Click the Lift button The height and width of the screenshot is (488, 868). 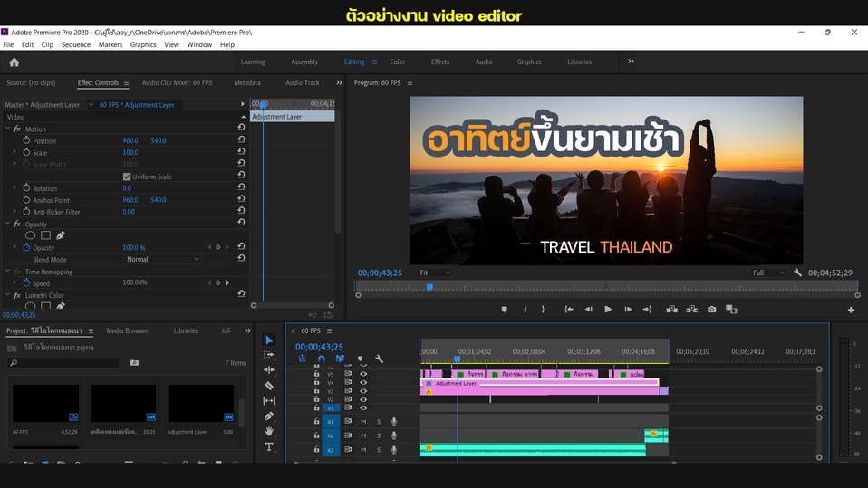[x=672, y=310]
